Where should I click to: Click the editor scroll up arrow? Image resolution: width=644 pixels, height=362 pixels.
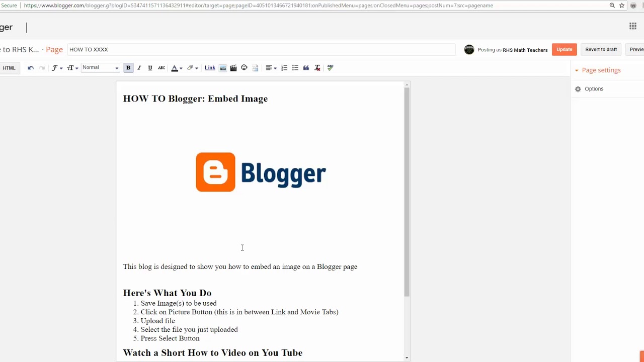[x=407, y=85]
